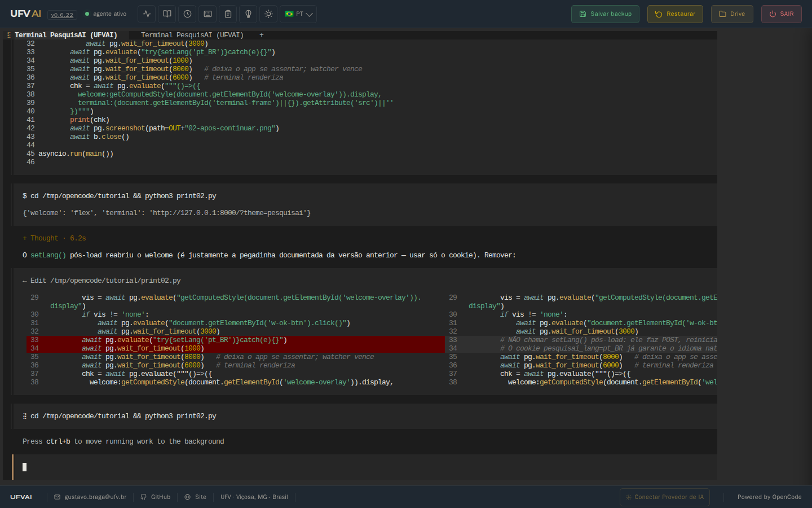Screen dimensions: 812x508
Task: Click the '$ cd /tmp/opencode/tutorial && python3 print02.py' line
Action: (x=120, y=196)
